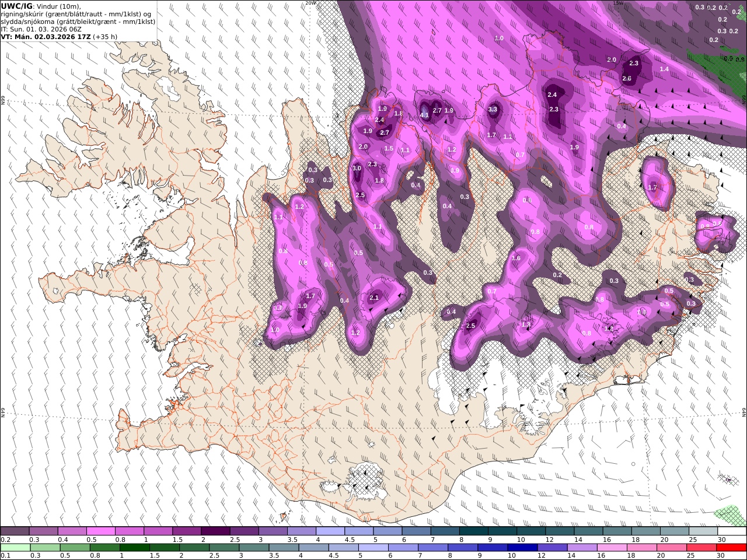The width and height of the screenshot is (747, 560).
Task: Pick the pale grey upper swatch between 25 and 30
Action: 702,531
